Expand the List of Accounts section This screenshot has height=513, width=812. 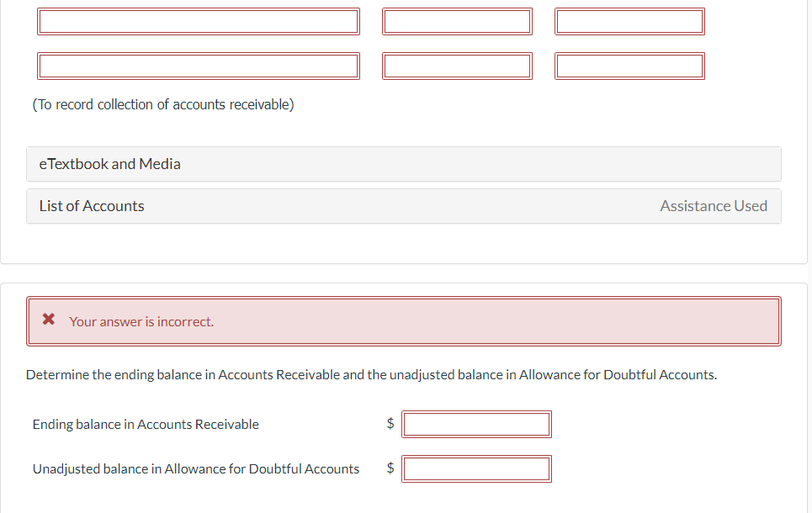[403, 206]
